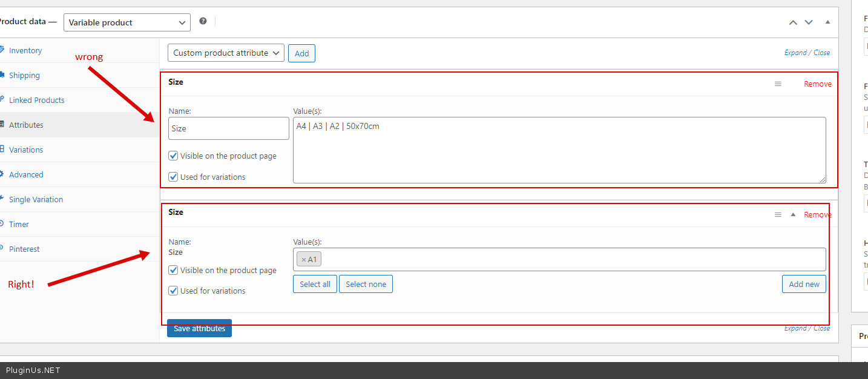The image size is (868, 379).
Task: Click Remove link on first Size attribute
Action: pos(817,84)
